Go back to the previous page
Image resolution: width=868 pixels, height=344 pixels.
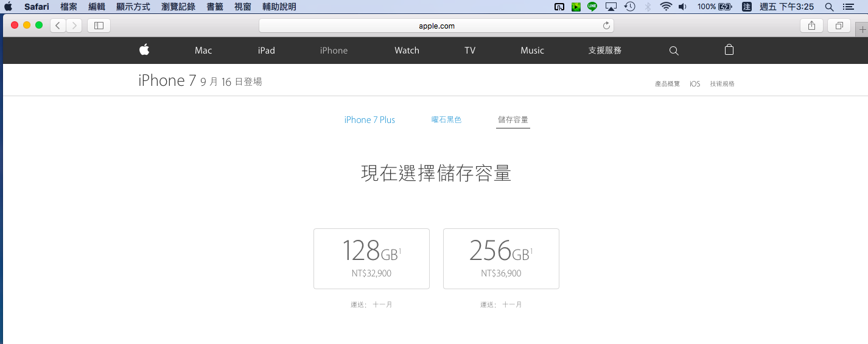58,26
